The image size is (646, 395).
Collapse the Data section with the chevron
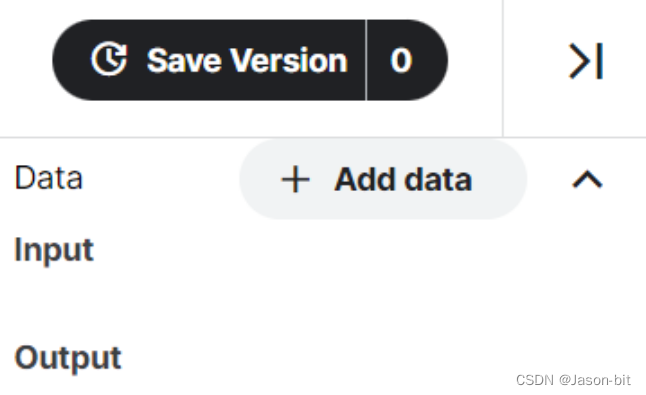587,180
